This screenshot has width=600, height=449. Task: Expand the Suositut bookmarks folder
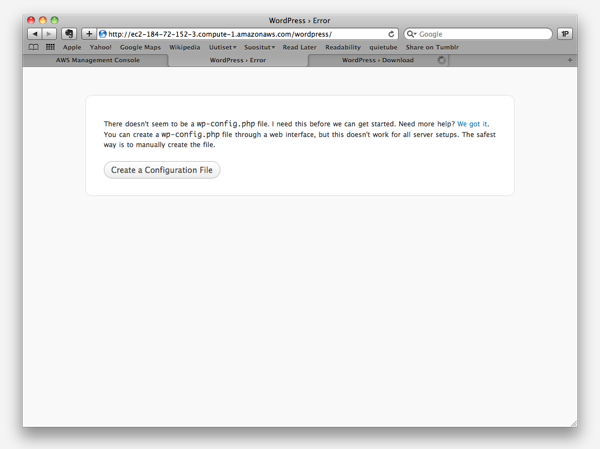tap(259, 47)
